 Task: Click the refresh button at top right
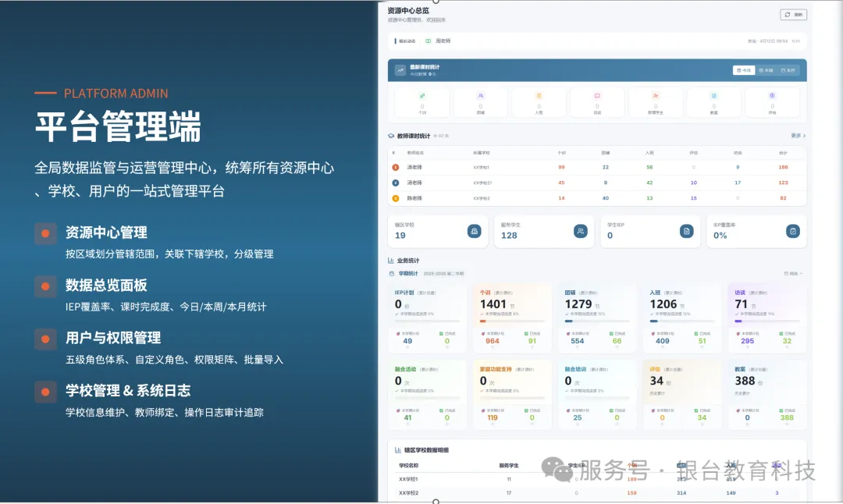(x=793, y=15)
